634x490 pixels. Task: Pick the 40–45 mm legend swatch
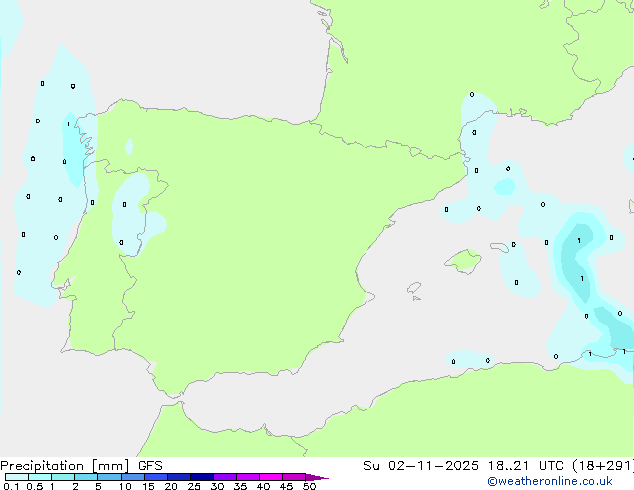271,477
